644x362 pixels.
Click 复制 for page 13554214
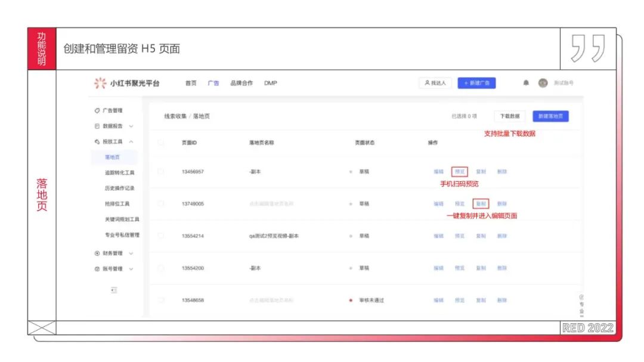coord(481,236)
